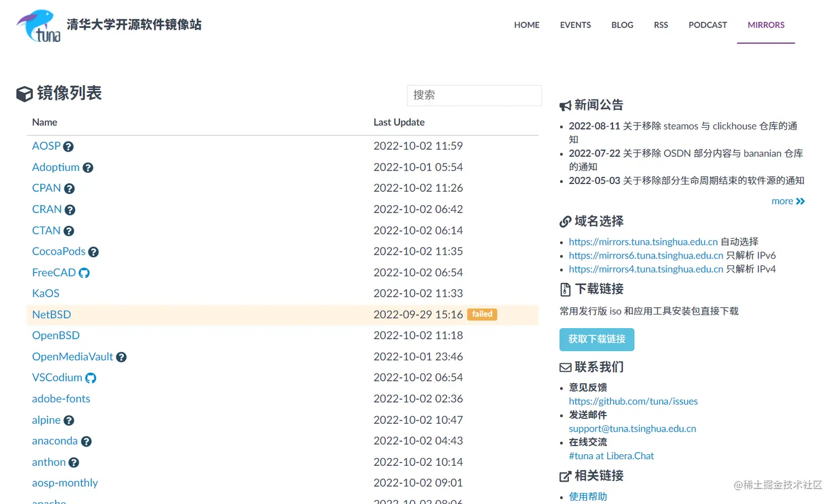Open the aosp-monthly mirror link
The height and width of the screenshot is (504, 836).
(65, 482)
